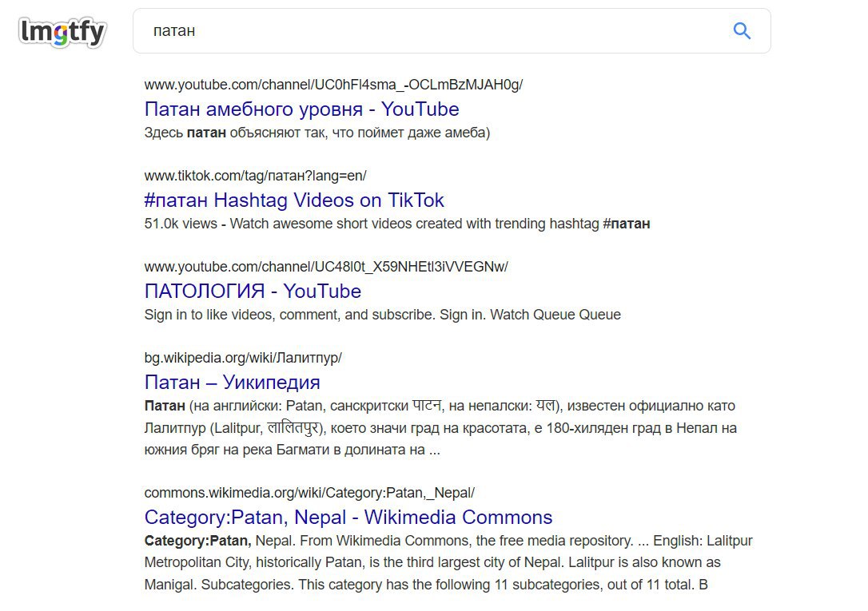
Task: Click the snippet line 'Metropolitan City, historically Patan'
Action: 432,562
